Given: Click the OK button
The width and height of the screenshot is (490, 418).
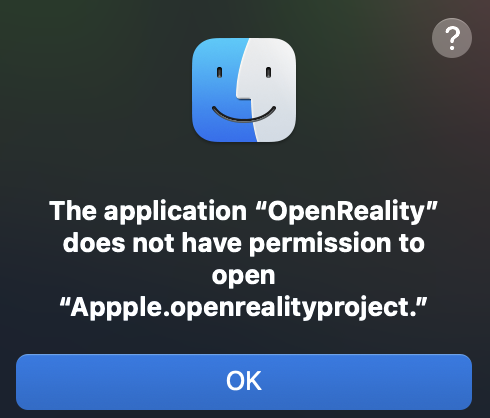Looking at the screenshot, I should point(244,382).
